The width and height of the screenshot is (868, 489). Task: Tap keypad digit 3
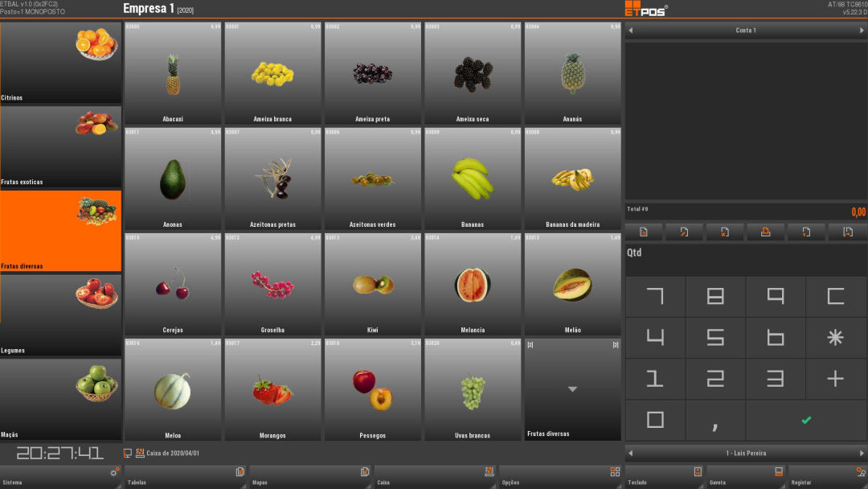776,379
